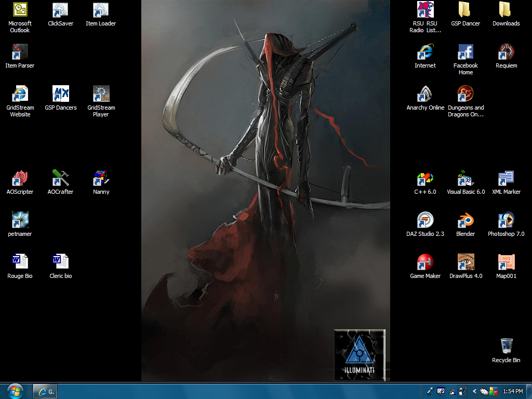Open the Microsoft Outlook desktop shortcut
The image size is (532, 399).
click(x=20, y=10)
